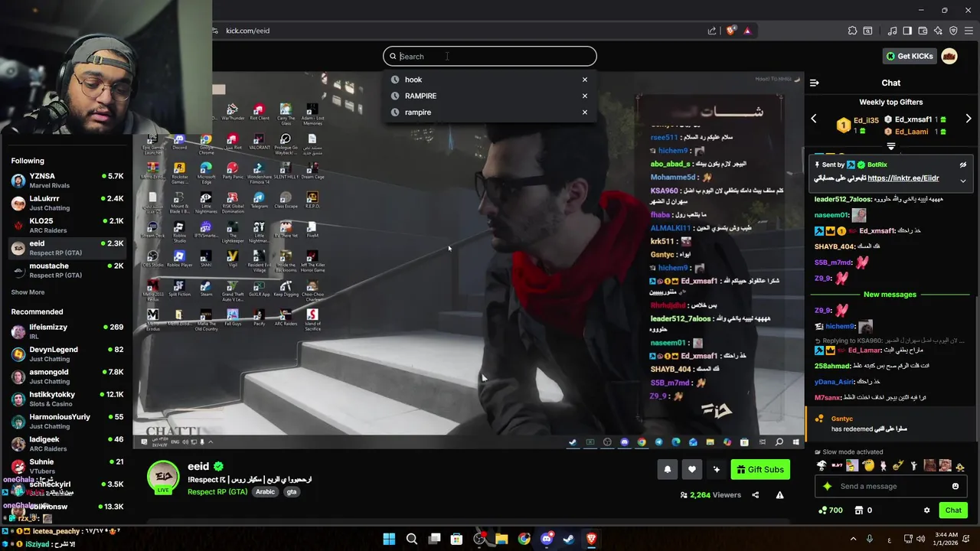The height and width of the screenshot is (551, 980).
Task: Click the notification bell for eeid
Action: pos(668,470)
